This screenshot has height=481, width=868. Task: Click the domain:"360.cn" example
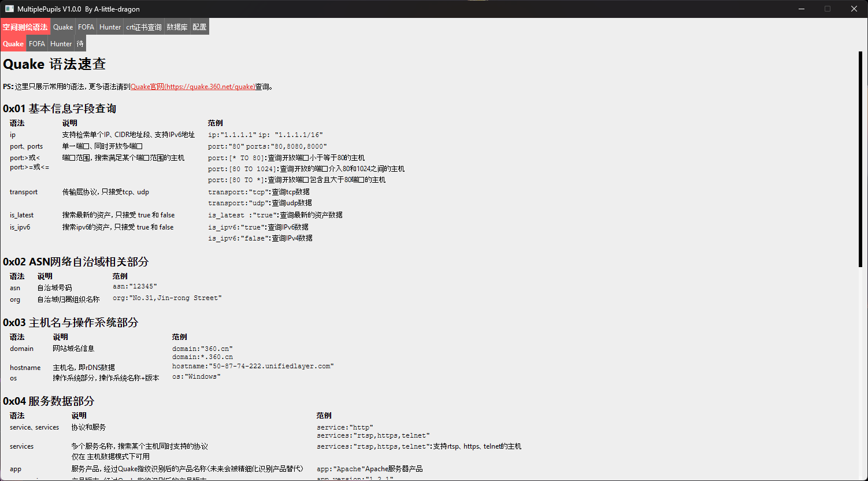coord(202,349)
